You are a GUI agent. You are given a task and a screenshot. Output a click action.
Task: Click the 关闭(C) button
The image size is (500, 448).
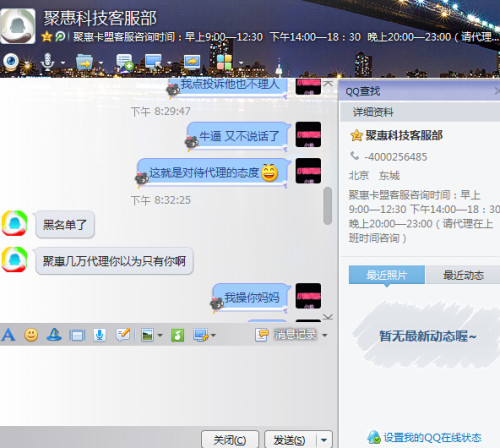(x=230, y=440)
